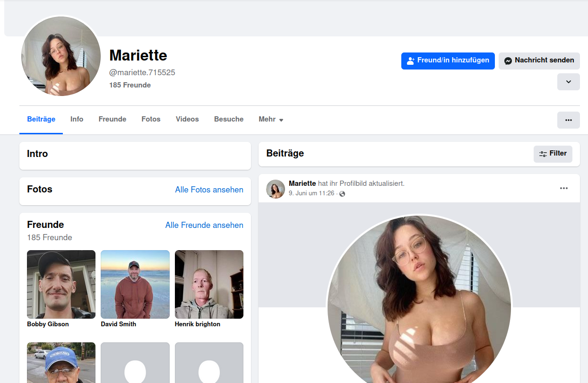
Task: Go to the Fotos tab
Action: point(151,119)
